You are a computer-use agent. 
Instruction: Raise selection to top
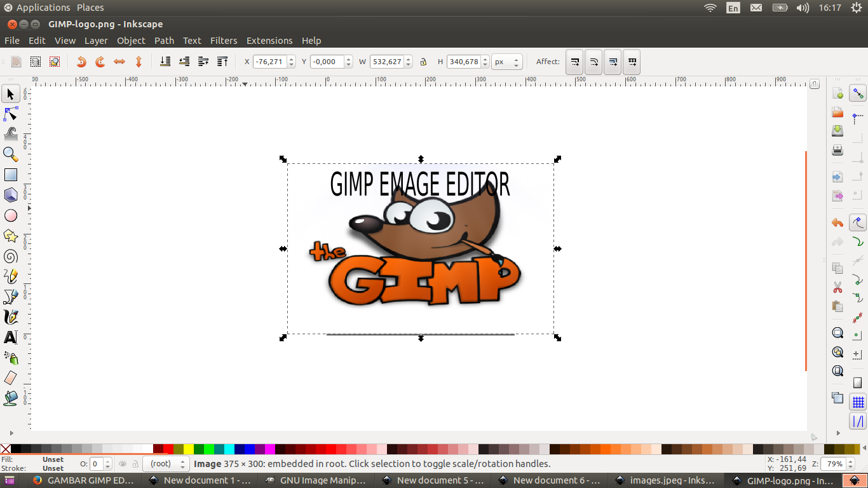(x=222, y=62)
